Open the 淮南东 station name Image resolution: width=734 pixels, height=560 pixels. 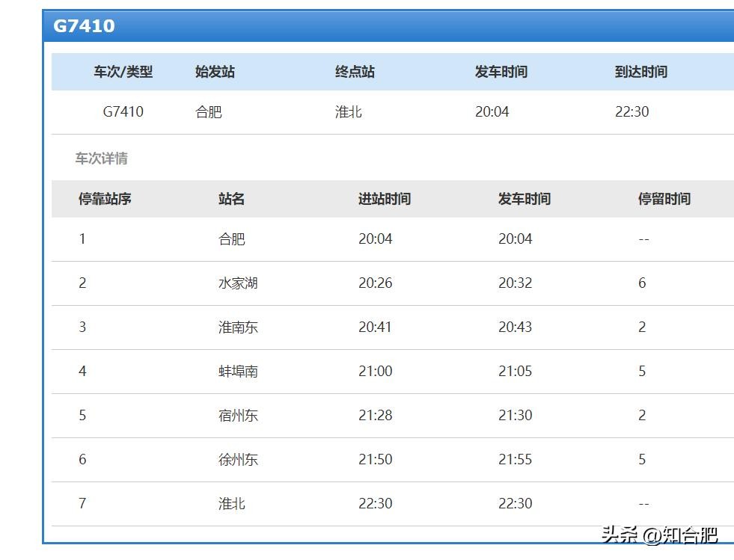tap(238, 327)
